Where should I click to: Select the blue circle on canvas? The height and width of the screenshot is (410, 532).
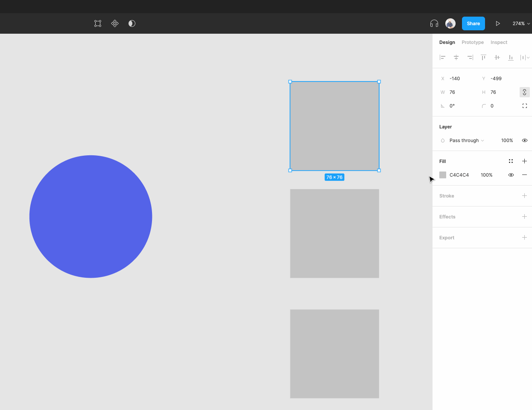[91, 217]
